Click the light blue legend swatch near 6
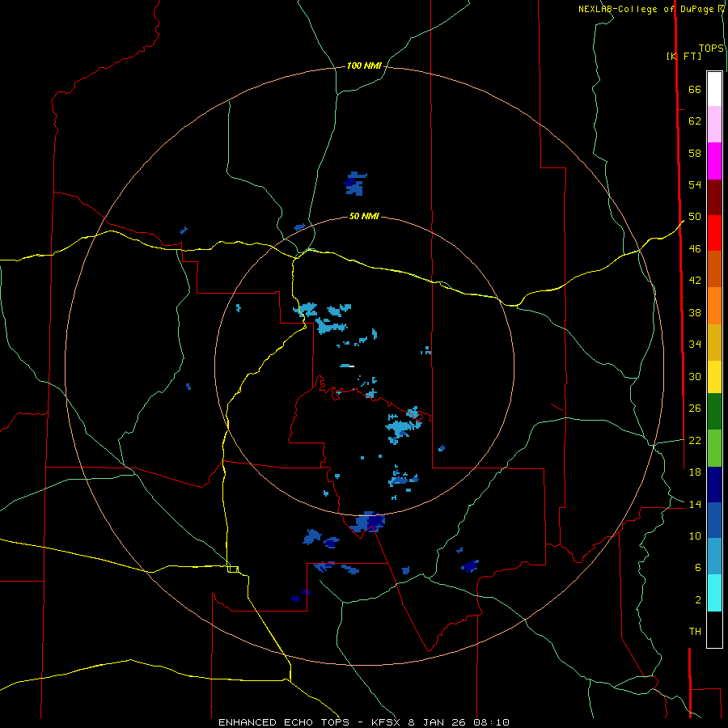The image size is (728, 728). coord(714,557)
